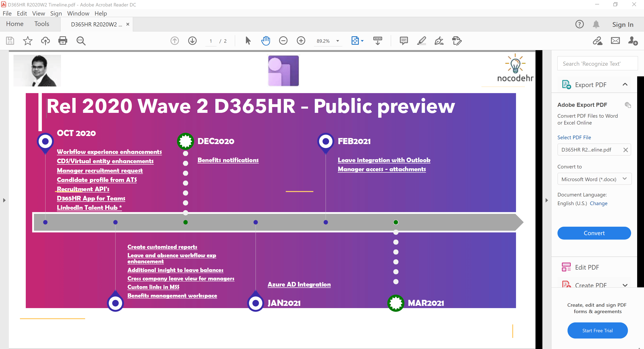Share a link to file

pos(598,41)
